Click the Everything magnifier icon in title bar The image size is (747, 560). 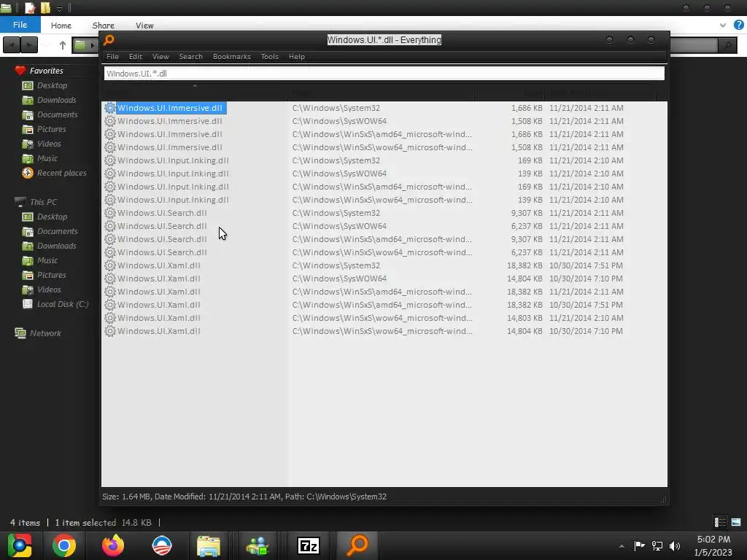pyautogui.click(x=109, y=40)
